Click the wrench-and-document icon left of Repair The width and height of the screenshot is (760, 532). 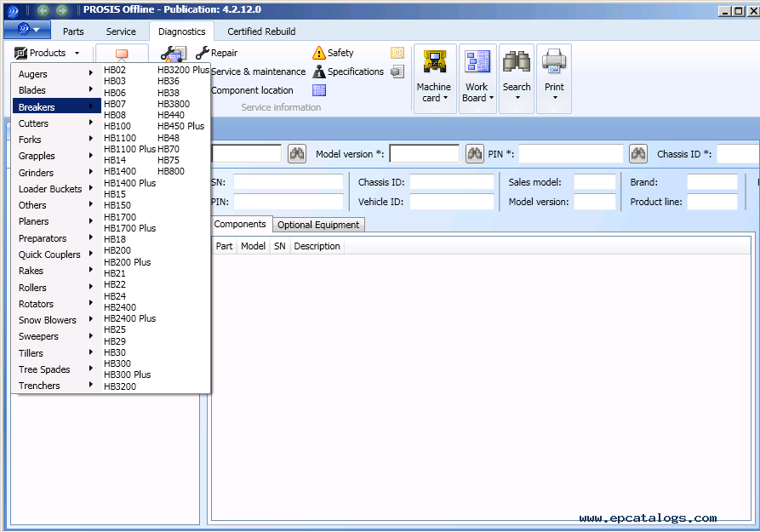click(x=174, y=54)
